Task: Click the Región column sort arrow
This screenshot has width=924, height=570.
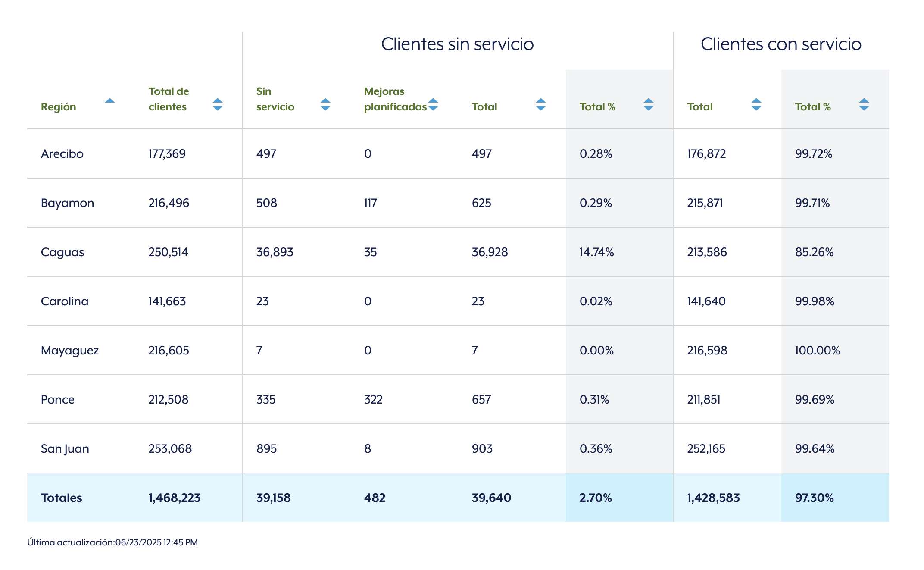Action: [110, 101]
